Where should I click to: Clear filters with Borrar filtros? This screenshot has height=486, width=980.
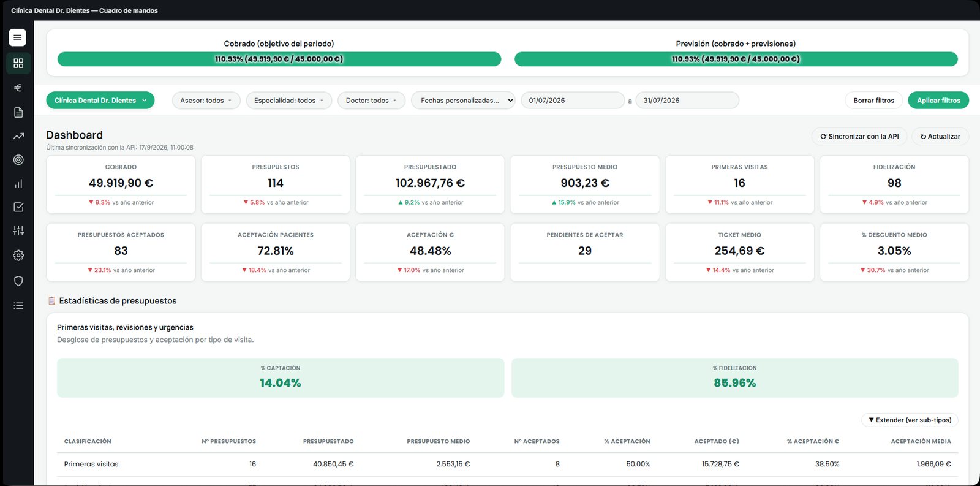874,101
